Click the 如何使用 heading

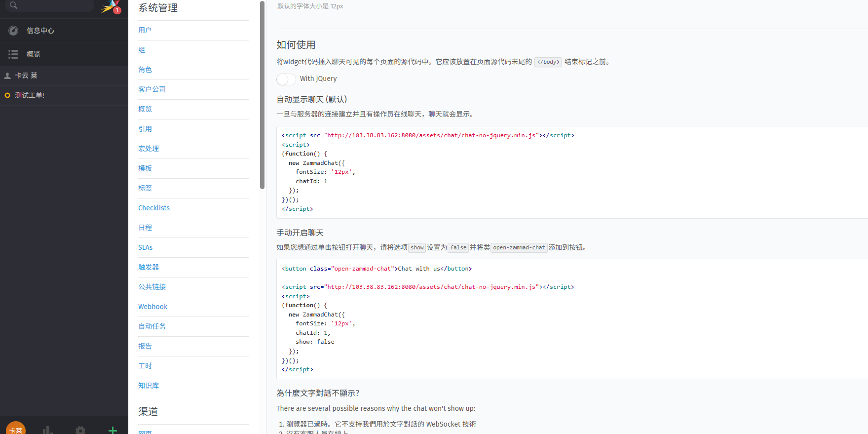(x=296, y=45)
